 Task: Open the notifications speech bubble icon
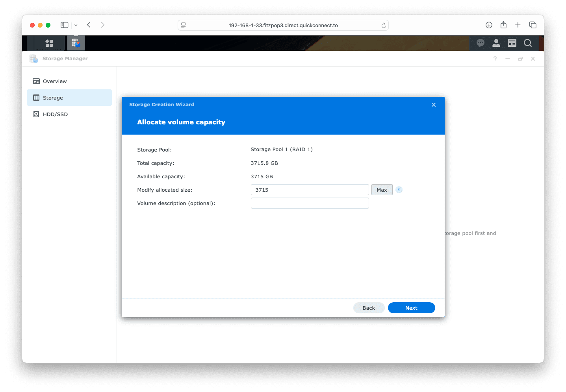click(x=480, y=43)
